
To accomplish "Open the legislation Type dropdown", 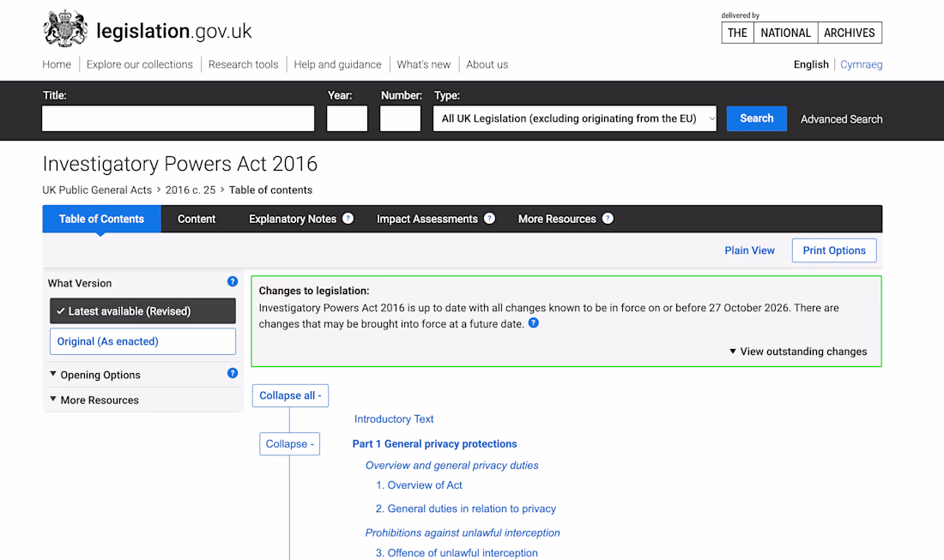I will click(x=575, y=118).
